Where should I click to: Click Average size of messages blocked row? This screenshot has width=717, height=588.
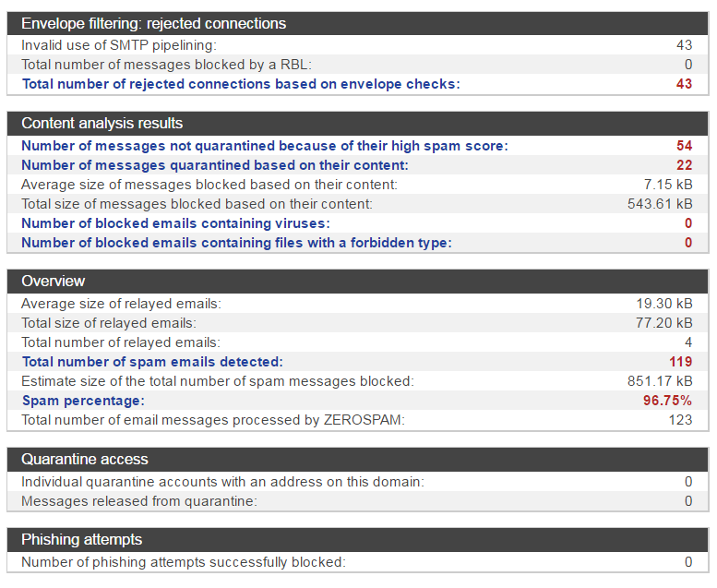[358, 185]
